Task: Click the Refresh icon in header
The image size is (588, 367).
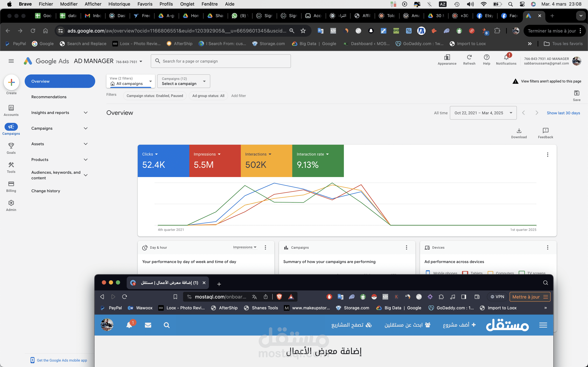Action: coord(469,57)
